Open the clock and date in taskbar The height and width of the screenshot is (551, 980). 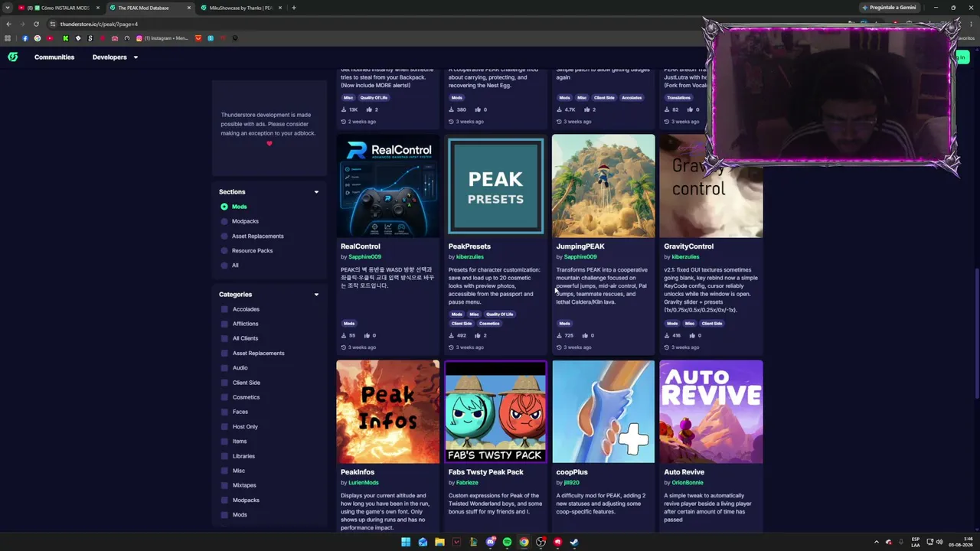(x=960, y=542)
